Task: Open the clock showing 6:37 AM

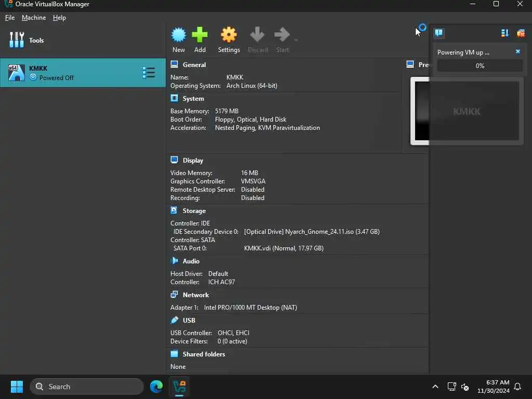Action: pyautogui.click(x=494, y=387)
